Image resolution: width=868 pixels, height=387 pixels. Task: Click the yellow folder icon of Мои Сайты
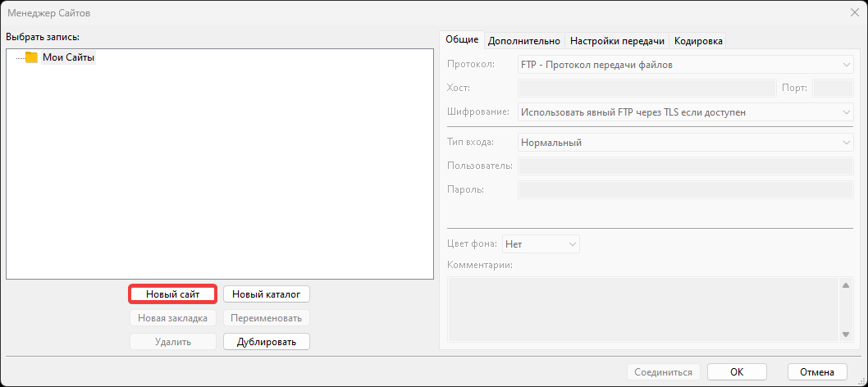click(x=31, y=57)
